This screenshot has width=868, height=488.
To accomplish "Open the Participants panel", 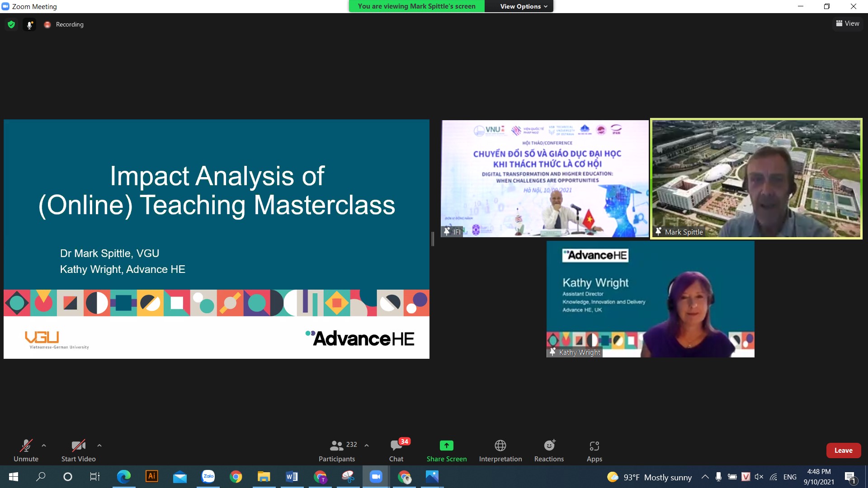I will [x=337, y=450].
